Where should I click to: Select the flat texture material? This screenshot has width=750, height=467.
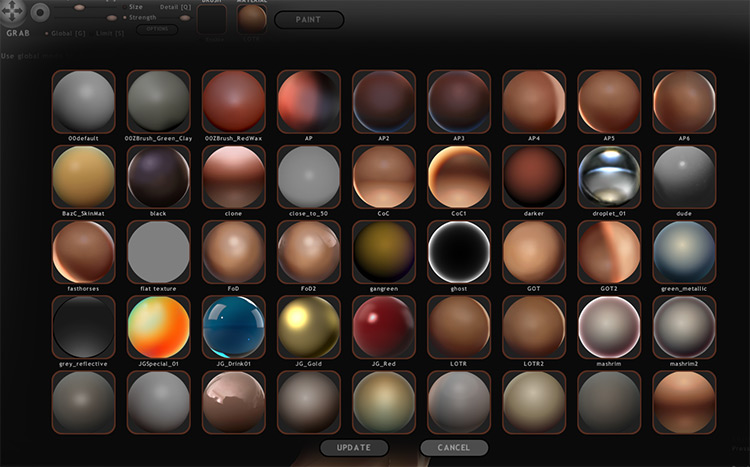tap(159, 251)
